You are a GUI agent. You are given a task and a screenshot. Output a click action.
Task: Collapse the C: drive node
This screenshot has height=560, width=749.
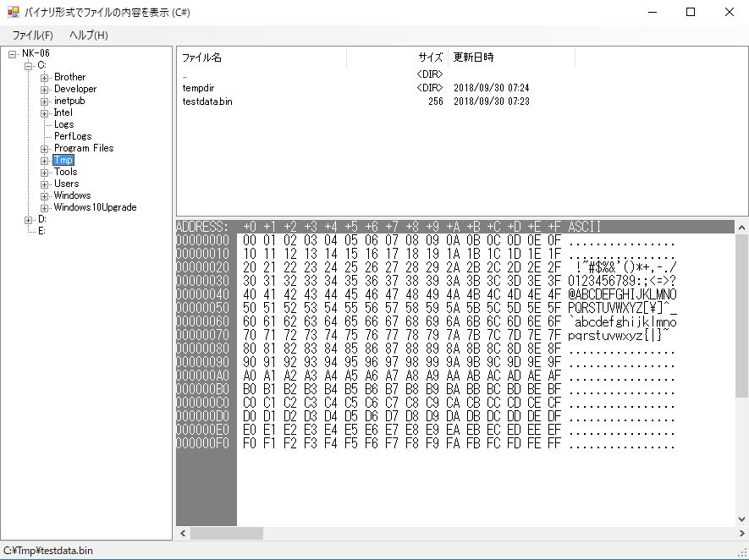click(x=29, y=66)
